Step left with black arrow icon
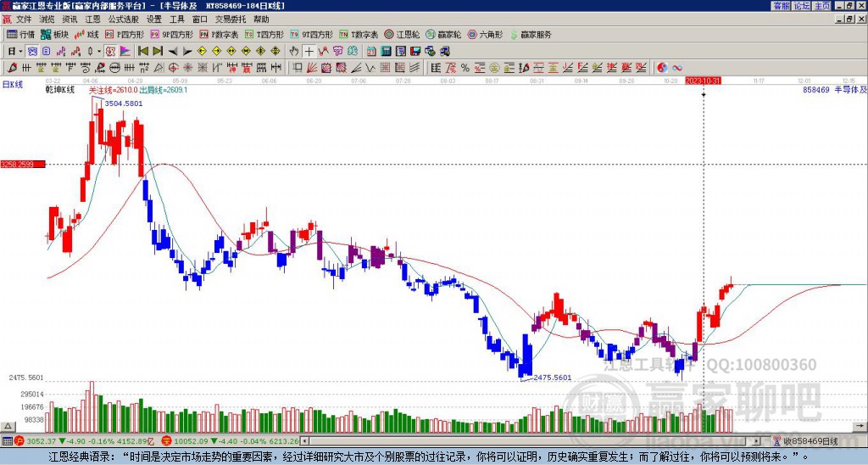The height and width of the screenshot is (465, 868). click(173, 52)
